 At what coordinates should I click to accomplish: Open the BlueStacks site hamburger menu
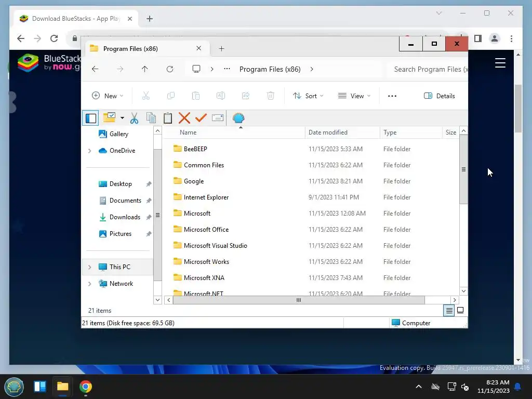500,63
